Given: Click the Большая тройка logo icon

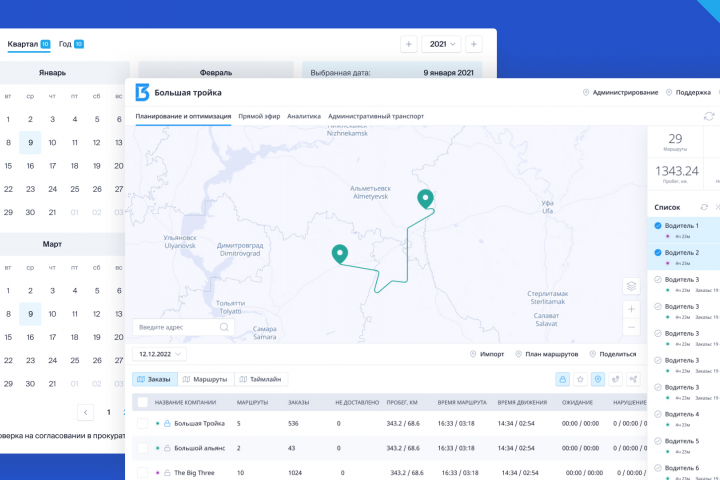Looking at the screenshot, I should coord(142,92).
